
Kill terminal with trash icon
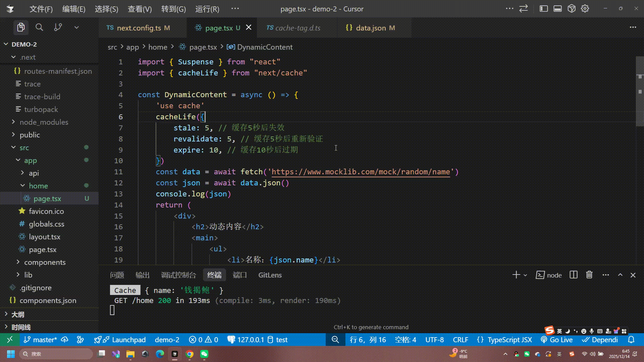[589, 275]
